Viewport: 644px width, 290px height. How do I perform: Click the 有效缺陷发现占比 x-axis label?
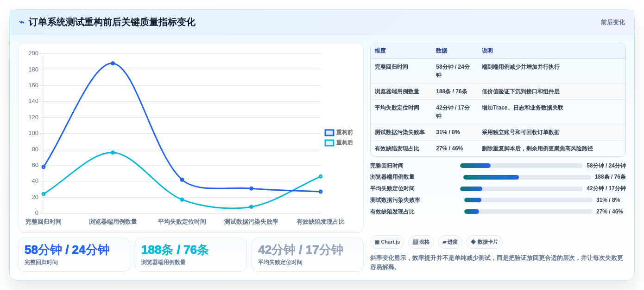[321, 222]
